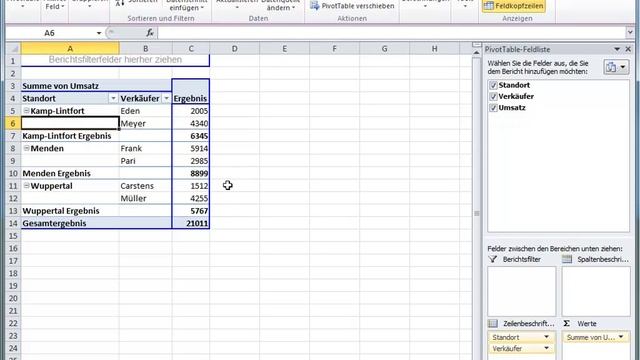Select the value 4340 cell
The height and width of the screenshot is (360, 640).
coord(191,123)
